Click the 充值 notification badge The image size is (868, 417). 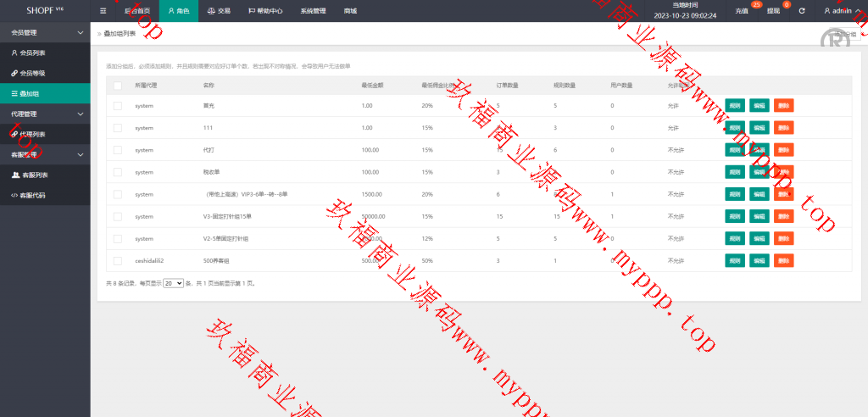pyautogui.click(x=756, y=5)
